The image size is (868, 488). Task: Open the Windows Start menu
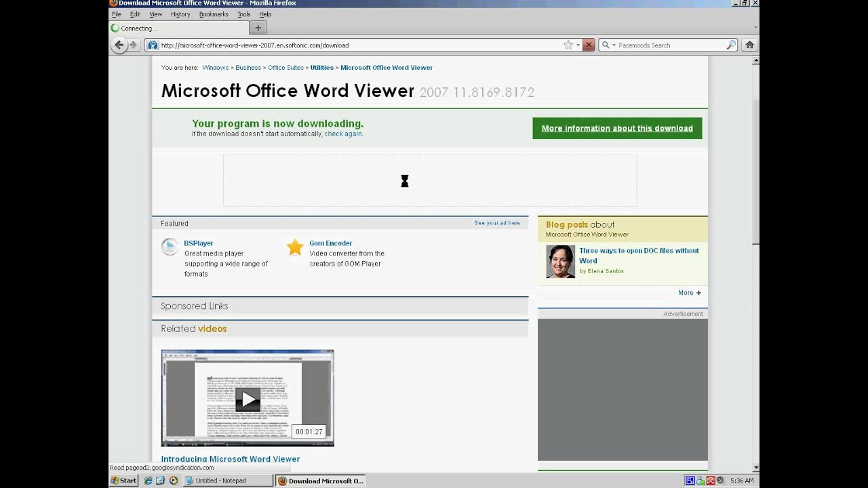123,481
